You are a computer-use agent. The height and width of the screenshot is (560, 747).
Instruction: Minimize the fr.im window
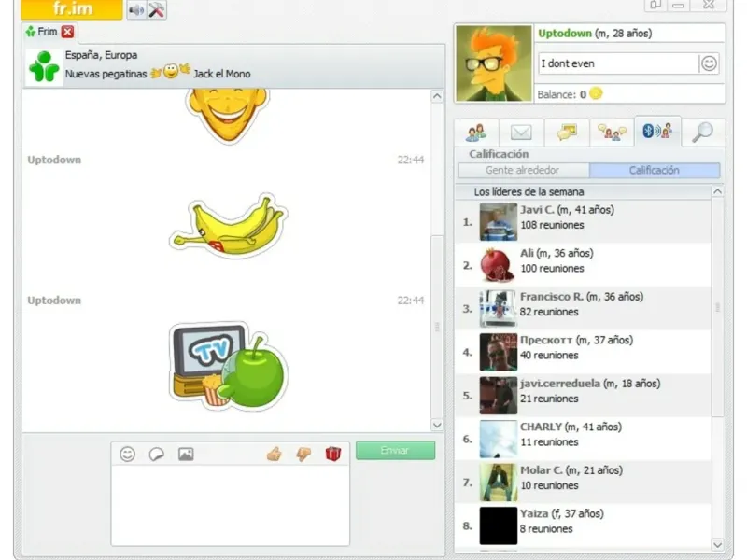pos(679,6)
